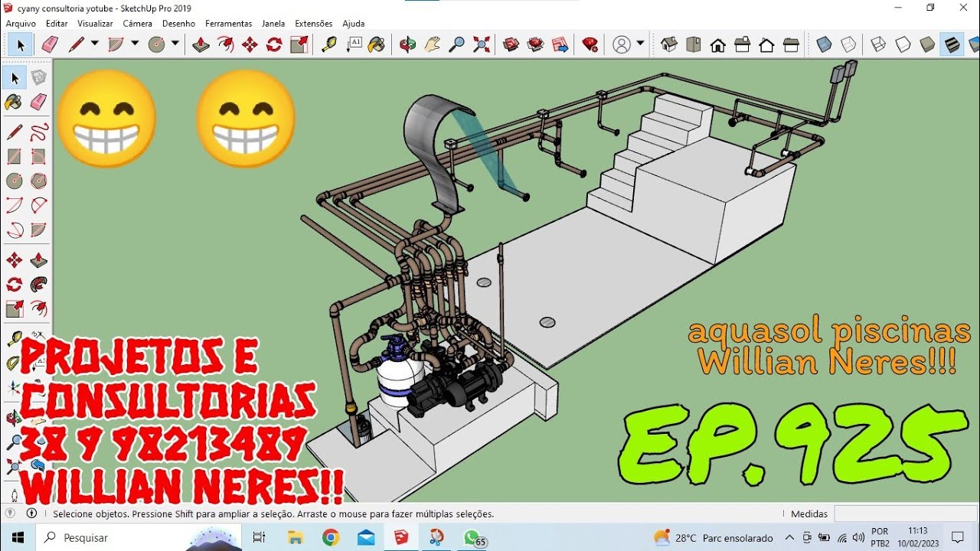Click the status bar info icon
980x551 pixels.
32,514
